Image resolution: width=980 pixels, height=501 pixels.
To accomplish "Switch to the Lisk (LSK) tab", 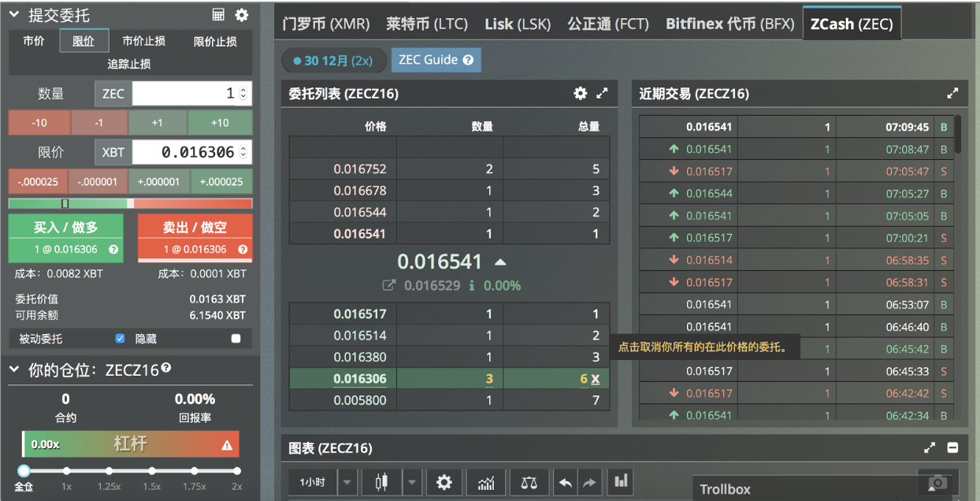I will pos(518,24).
